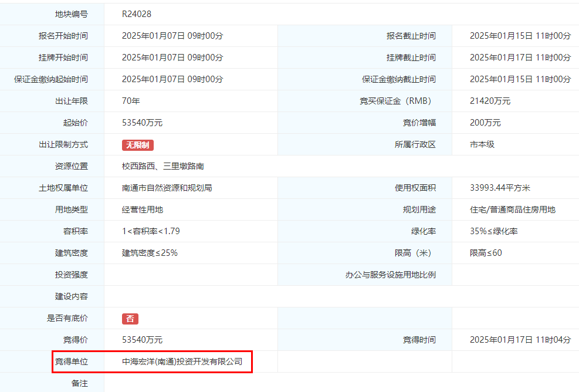Image resolution: width=579 pixels, height=392 pixels.
Task: Click the 竞得时间 value 2025年01月17日 11时04分
Action: click(520, 340)
